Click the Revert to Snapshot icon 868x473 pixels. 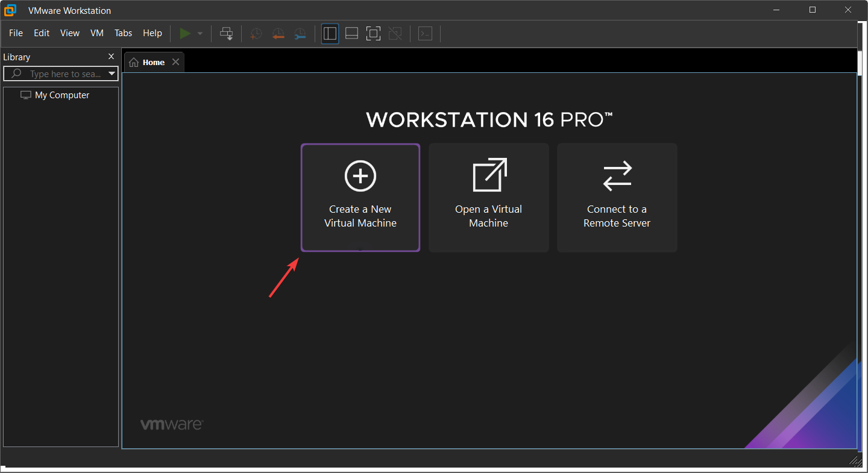tap(278, 34)
